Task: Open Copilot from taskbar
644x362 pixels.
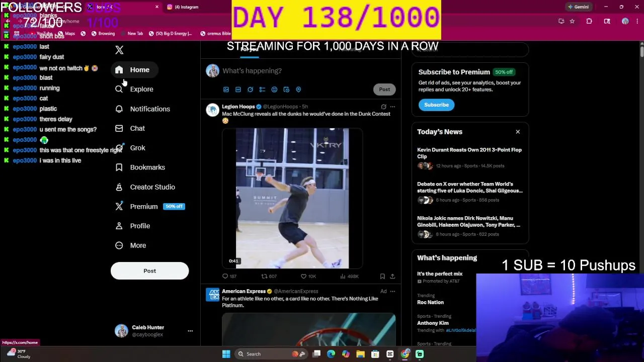Action: 346,354
